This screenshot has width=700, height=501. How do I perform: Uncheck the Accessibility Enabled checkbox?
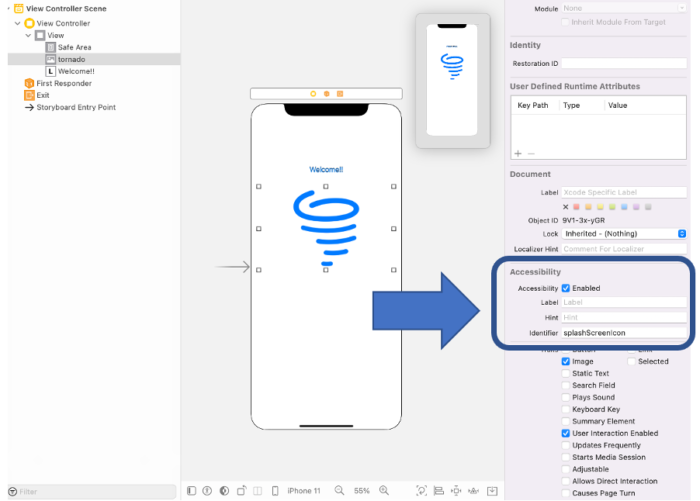tap(566, 288)
